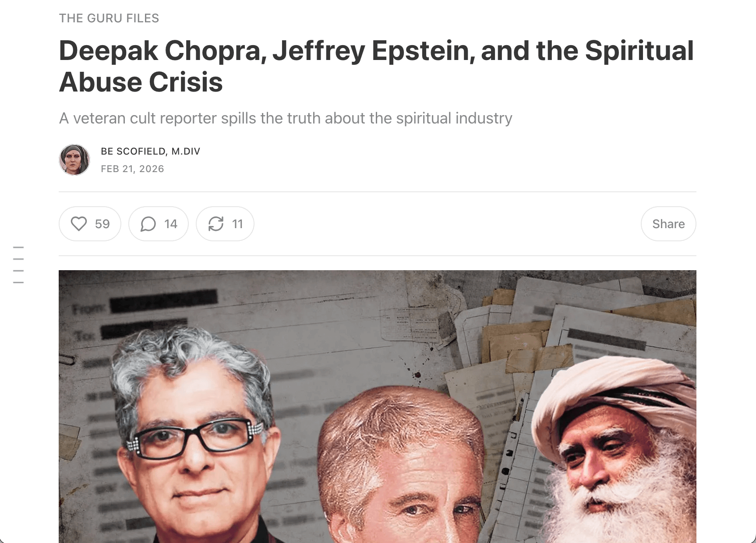Click the Share button
The width and height of the screenshot is (756, 543).
tap(668, 224)
